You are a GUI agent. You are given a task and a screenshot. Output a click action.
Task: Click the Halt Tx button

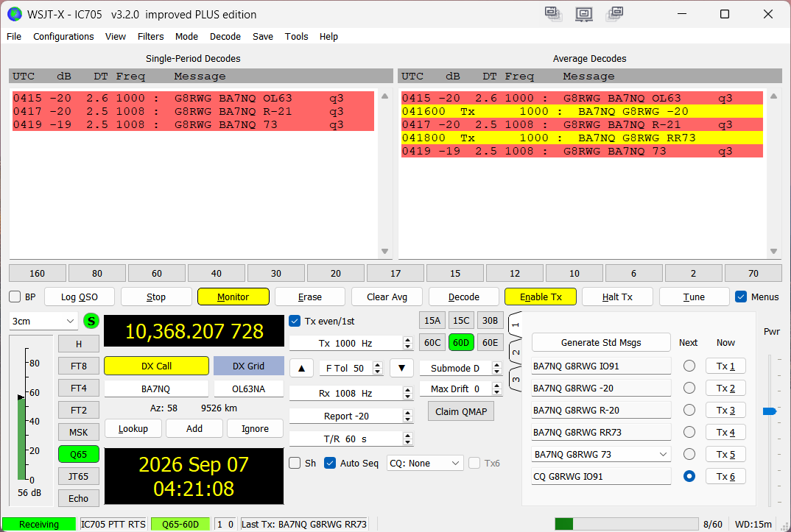617,297
